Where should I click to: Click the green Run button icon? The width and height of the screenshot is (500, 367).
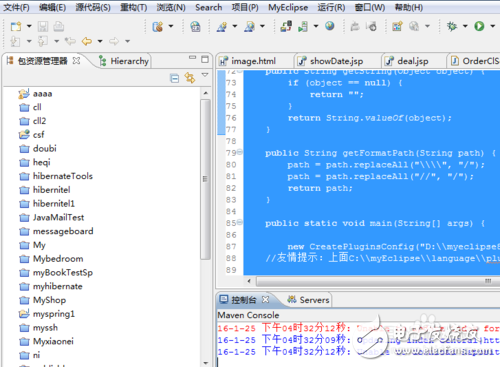[479, 26]
